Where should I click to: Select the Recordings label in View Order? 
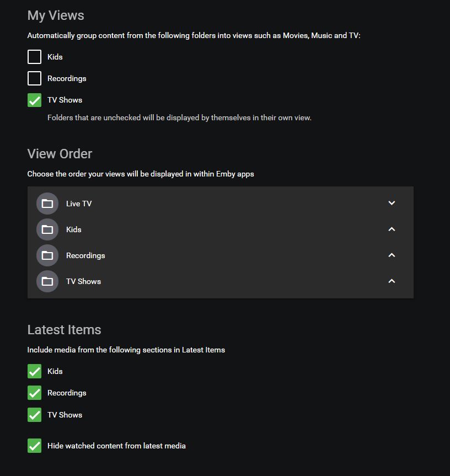point(85,255)
